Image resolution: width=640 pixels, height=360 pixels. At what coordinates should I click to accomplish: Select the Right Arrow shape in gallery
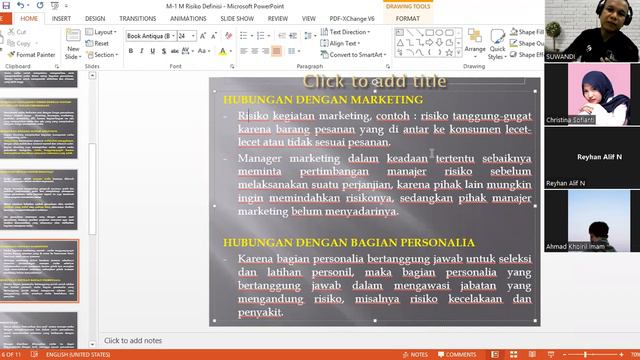(x=429, y=42)
